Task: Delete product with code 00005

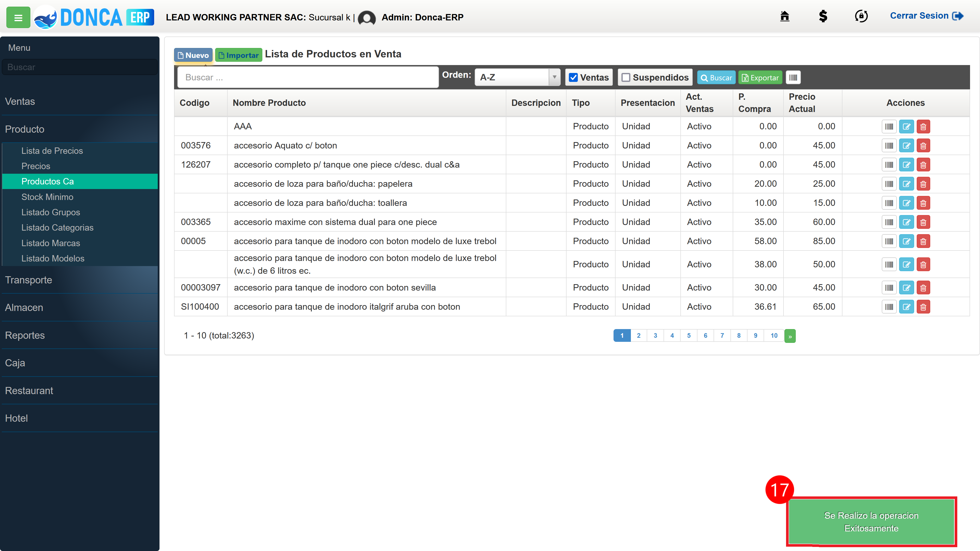Action: pos(923,241)
